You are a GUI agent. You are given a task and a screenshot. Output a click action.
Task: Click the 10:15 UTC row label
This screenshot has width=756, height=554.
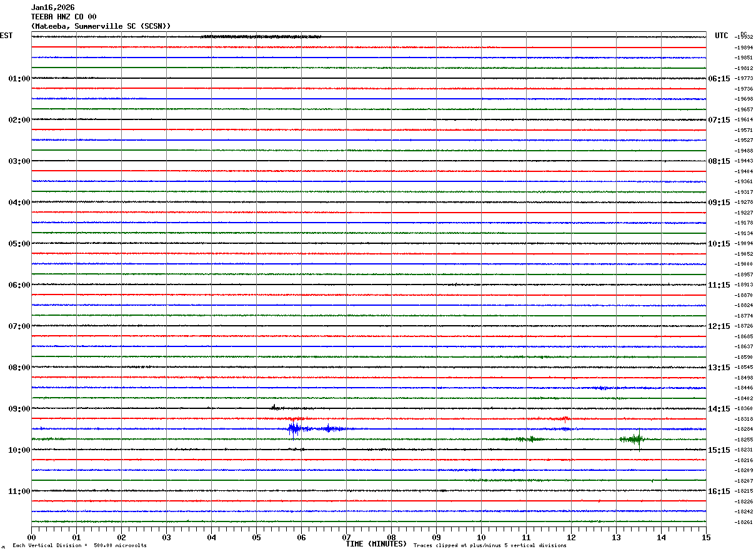(x=719, y=244)
